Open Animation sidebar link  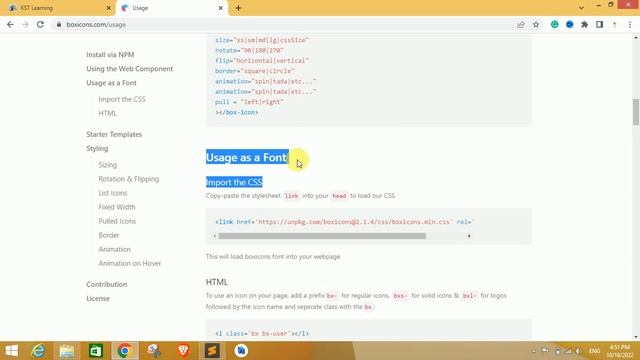[x=114, y=249]
